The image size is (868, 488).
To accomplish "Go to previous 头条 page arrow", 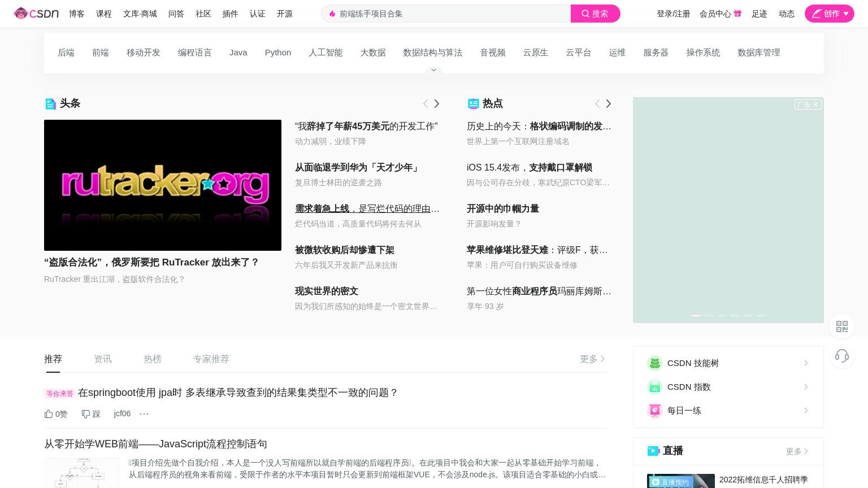I will (x=426, y=103).
